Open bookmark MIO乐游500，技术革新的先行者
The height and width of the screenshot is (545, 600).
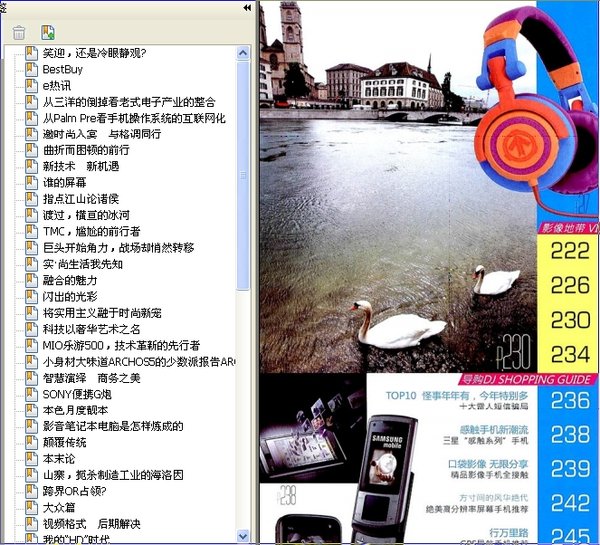[x=121, y=345]
